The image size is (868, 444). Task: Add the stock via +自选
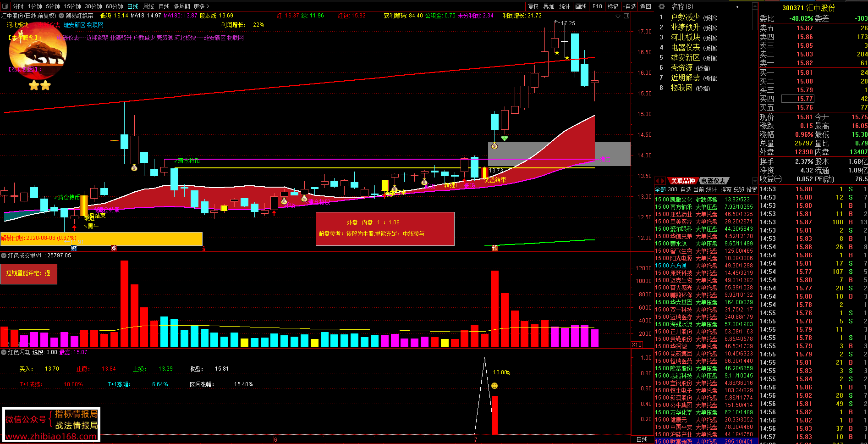[x=629, y=6]
